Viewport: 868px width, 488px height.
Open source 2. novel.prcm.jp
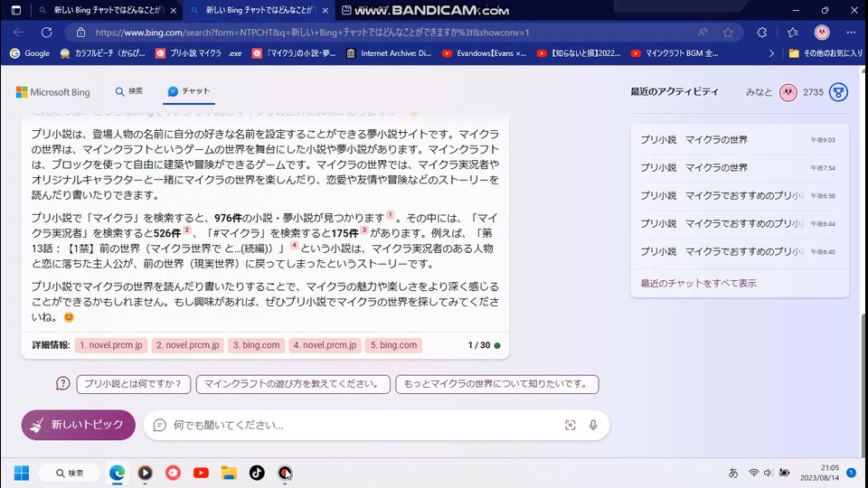pos(188,345)
